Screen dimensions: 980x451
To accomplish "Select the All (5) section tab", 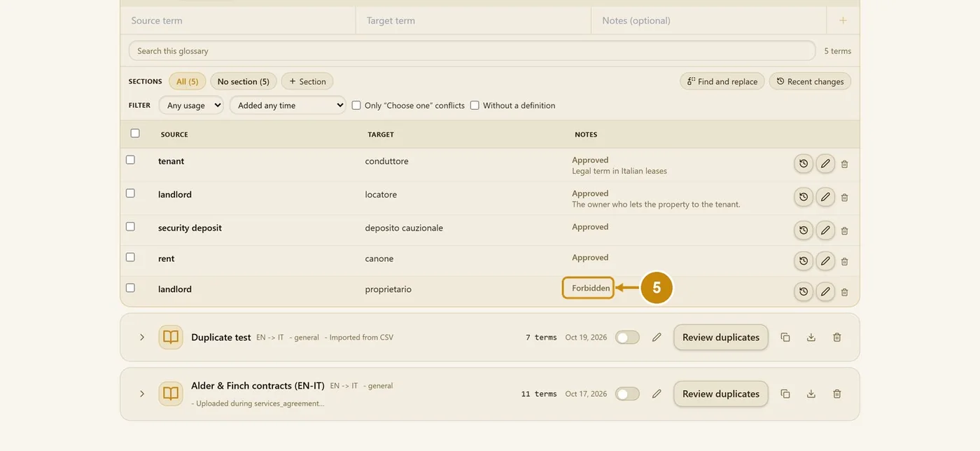I will 187,81.
